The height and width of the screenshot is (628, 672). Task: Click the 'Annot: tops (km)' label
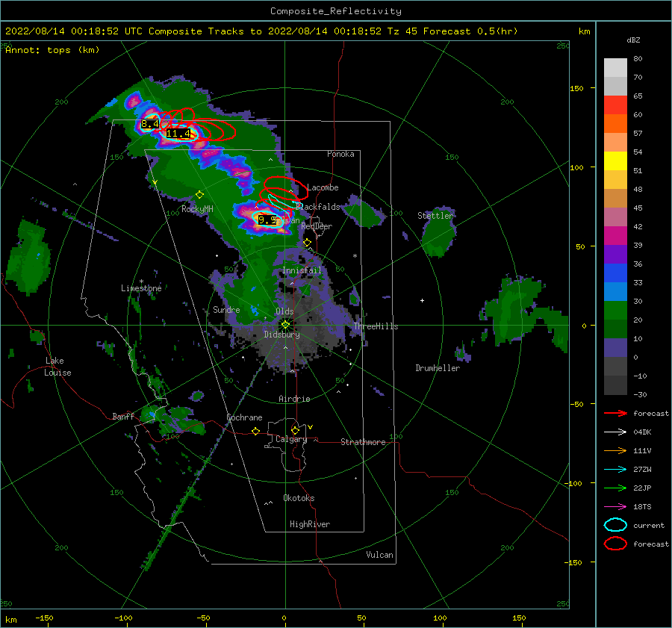click(52, 50)
